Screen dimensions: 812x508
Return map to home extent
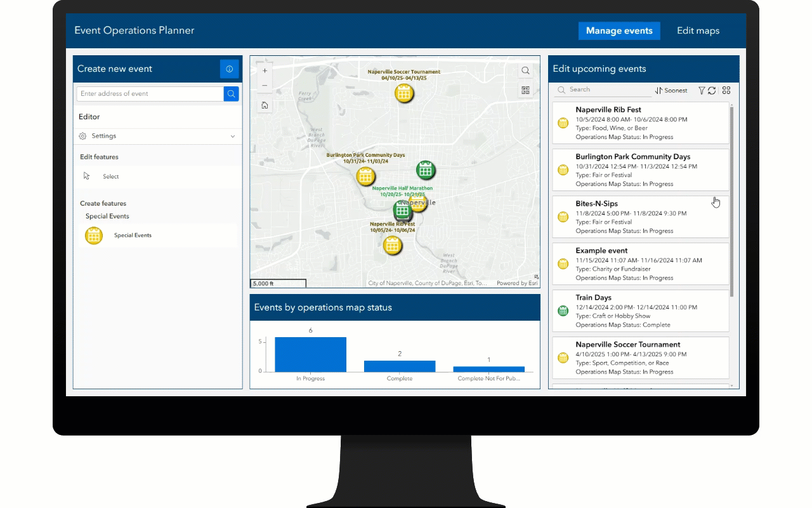[265, 105]
